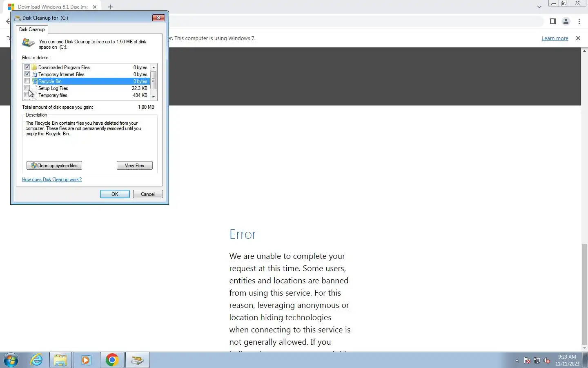Open the Learn more link in infobar
Viewport: 588px width, 368px height.
click(555, 38)
